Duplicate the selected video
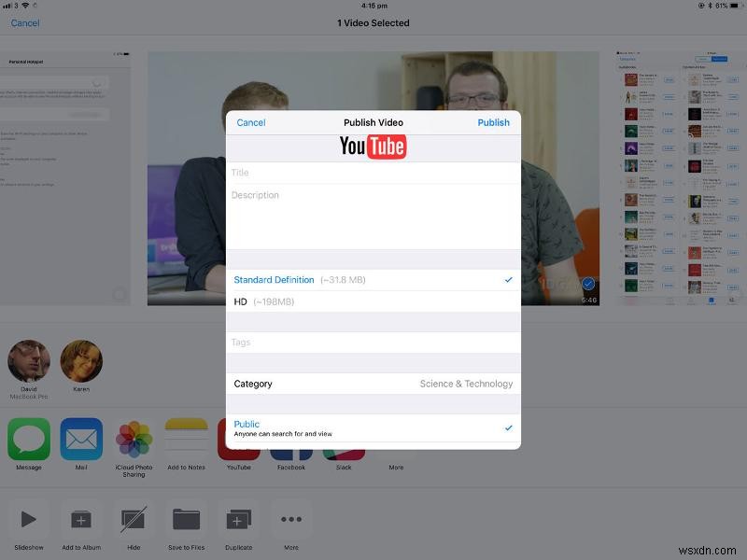 (x=238, y=521)
